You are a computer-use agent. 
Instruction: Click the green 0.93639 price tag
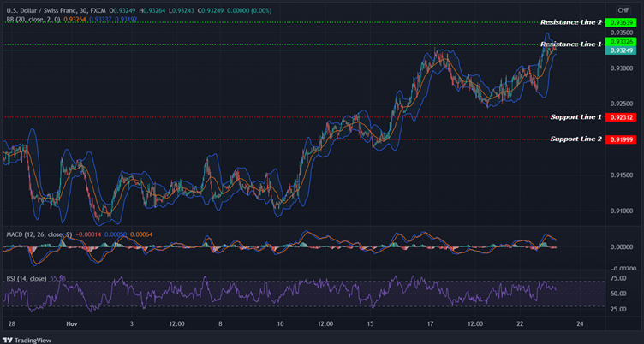(620, 21)
